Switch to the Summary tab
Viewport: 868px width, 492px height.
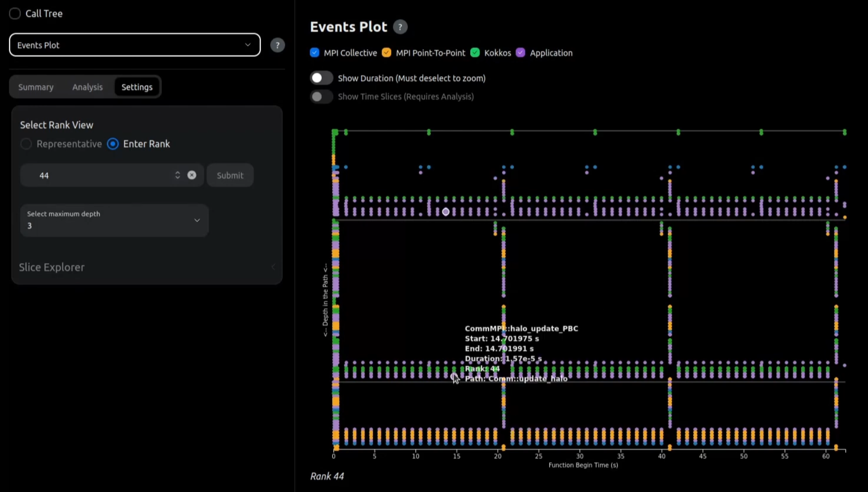point(36,87)
